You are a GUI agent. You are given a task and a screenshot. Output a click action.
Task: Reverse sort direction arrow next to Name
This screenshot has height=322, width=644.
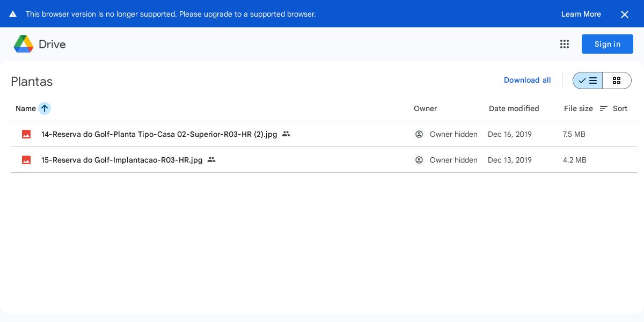click(45, 108)
